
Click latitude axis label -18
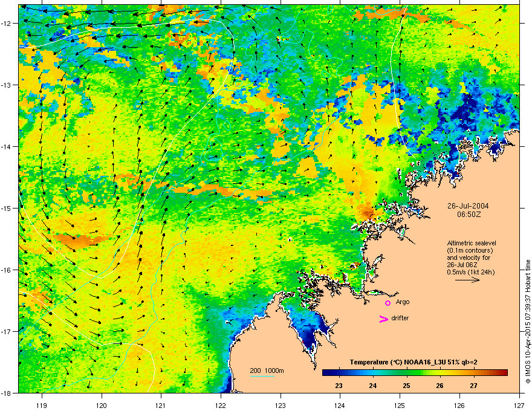click(x=6, y=393)
